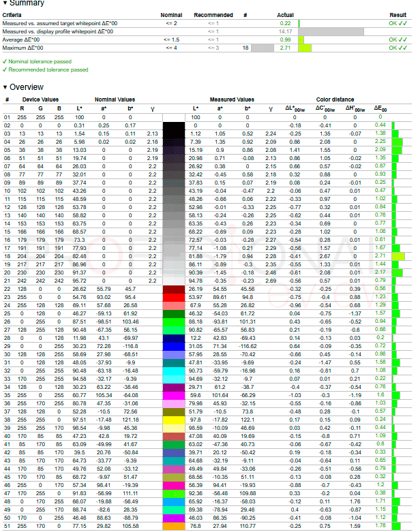This screenshot has height=532, width=418.
Task: Click nominal b* value 121.18 in row 38
Action: (x=130, y=420)
